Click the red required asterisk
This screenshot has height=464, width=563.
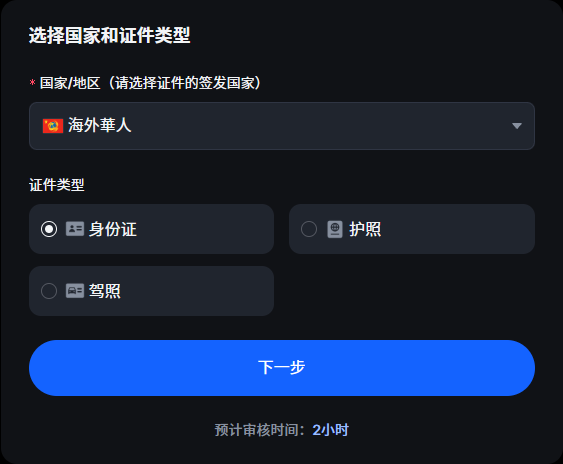point(32,83)
